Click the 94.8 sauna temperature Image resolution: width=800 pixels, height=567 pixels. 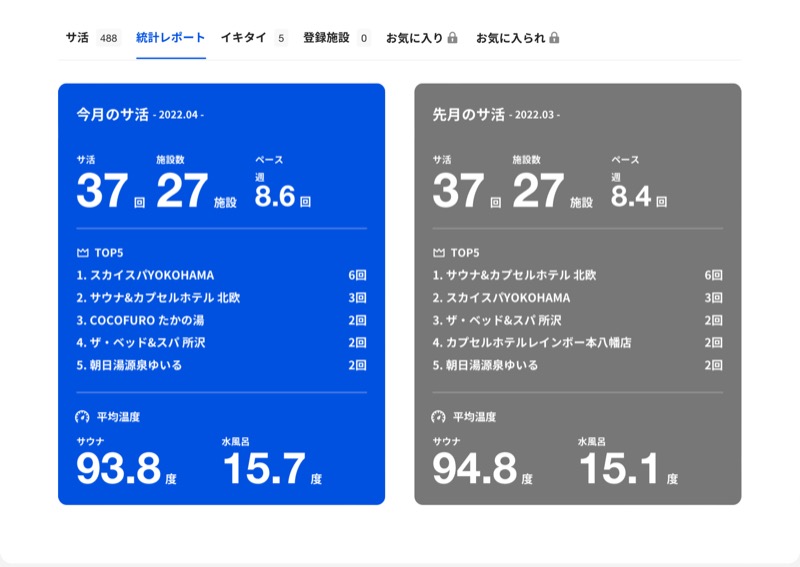point(474,469)
